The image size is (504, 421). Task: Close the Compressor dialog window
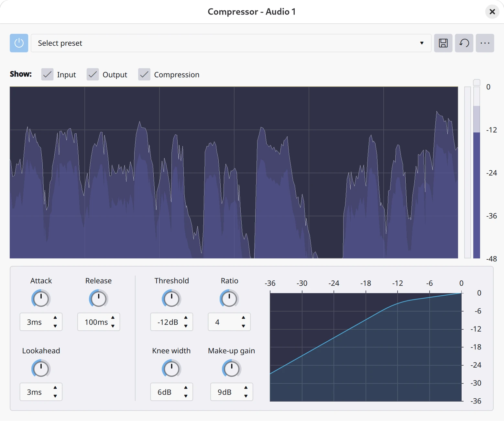(x=492, y=12)
